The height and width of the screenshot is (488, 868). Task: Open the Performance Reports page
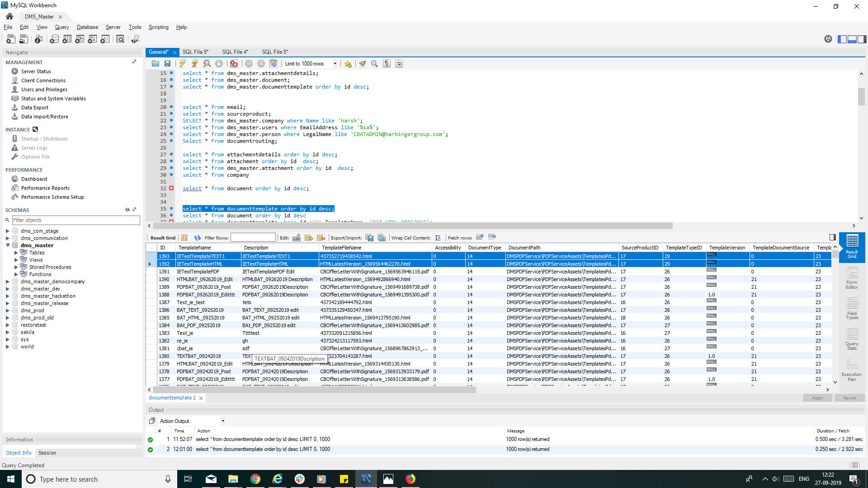click(x=45, y=188)
